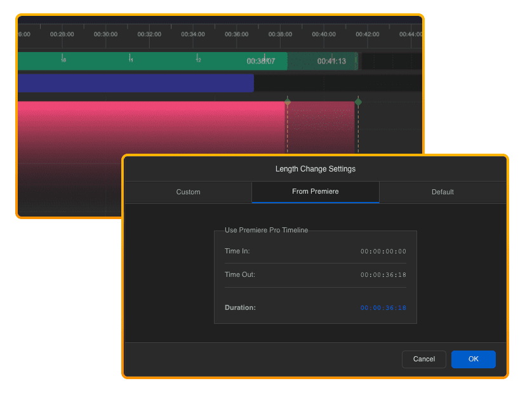Dismiss the dialog using Cancel
This screenshot has width=532, height=395.
pyautogui.click(x=423, y=359)
